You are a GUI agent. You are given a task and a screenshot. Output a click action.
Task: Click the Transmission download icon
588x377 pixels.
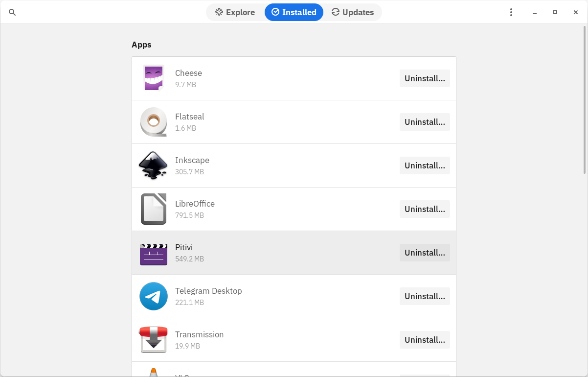point(153,339)
